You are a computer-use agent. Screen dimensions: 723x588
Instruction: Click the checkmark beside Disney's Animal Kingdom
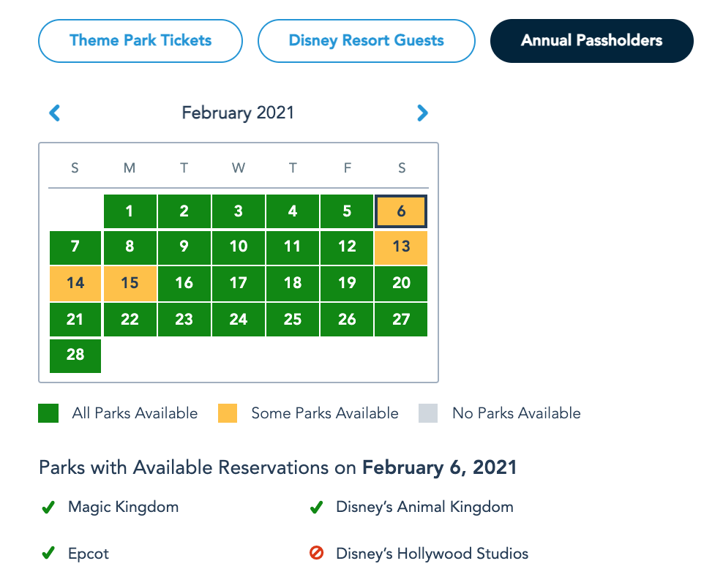coord(316,508)
